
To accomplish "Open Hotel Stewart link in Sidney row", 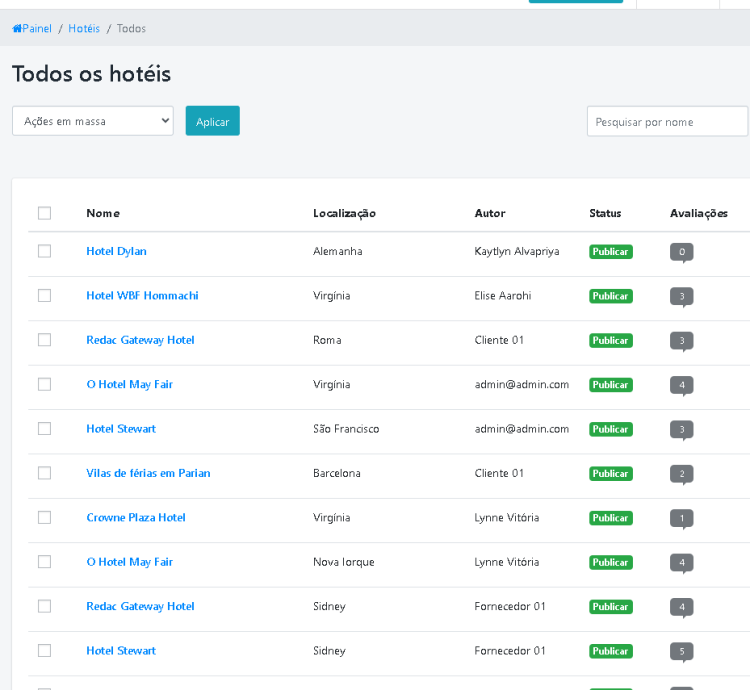I will [121, 651].
